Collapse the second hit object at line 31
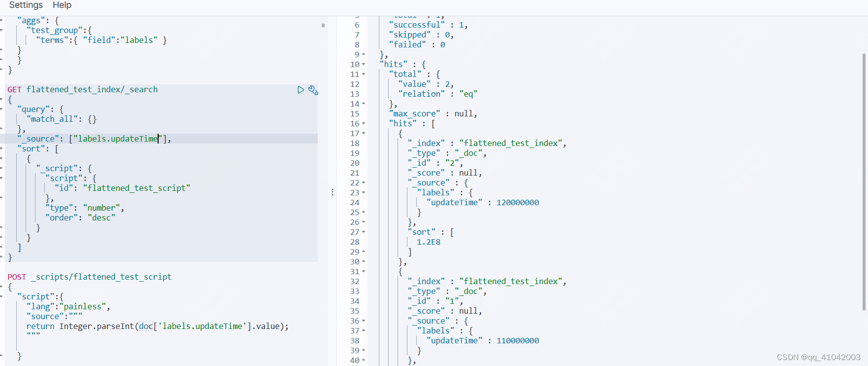The image size is (868, 366). click(x=364, y=271)
